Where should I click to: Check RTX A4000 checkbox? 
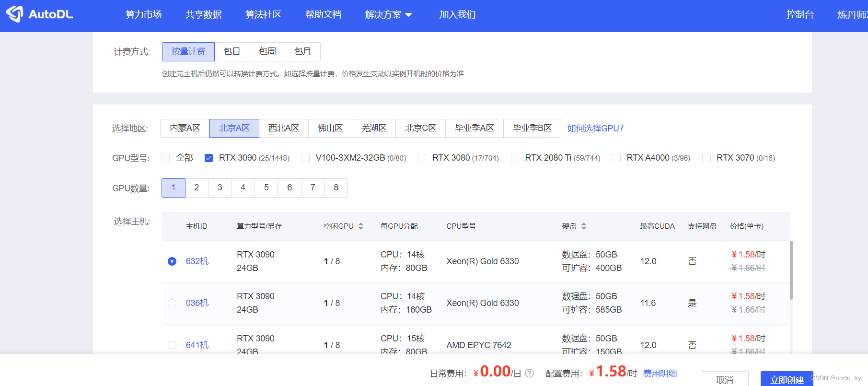tap(616, 158)
